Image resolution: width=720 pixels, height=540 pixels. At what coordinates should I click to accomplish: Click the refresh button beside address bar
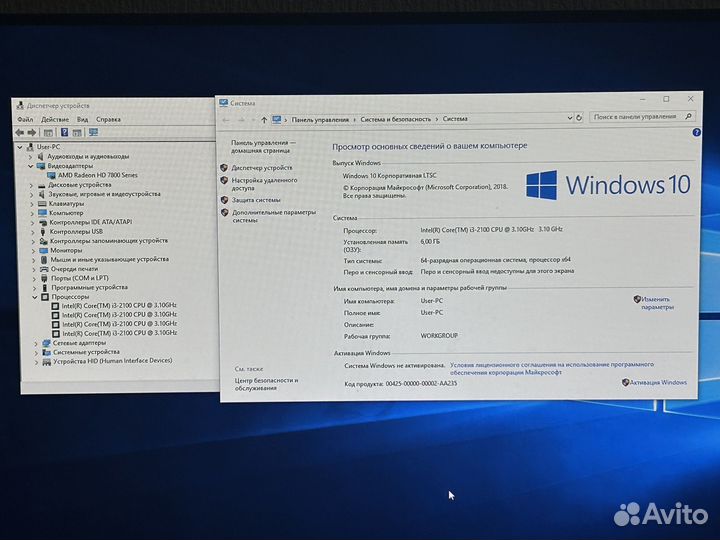click(x=579, y=118)
